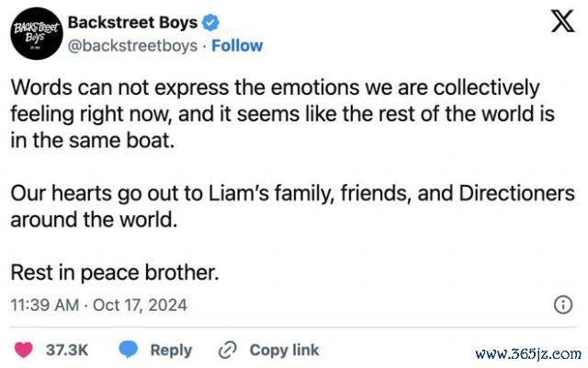Click the 'Rest in peace brother.' line
Screen dimensions: 588x368
click(x=115, y=272)
